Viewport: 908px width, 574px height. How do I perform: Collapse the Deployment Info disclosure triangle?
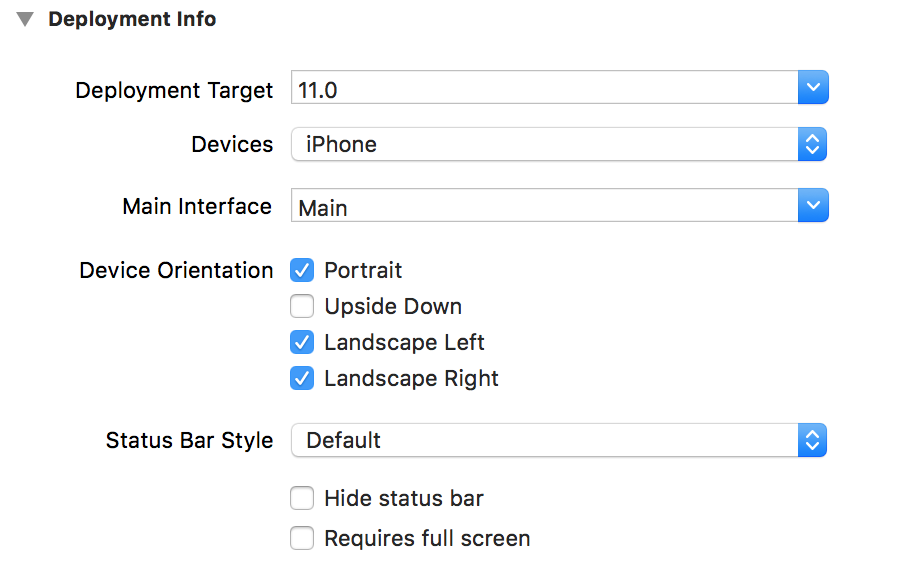[x=26, y=19]
